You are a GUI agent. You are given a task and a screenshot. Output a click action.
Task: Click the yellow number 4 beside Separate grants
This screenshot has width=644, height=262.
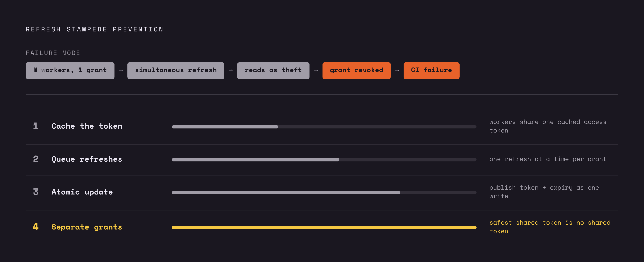(36, 227)
